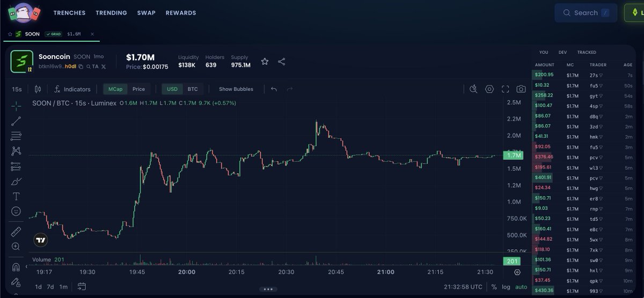
Task: Open the REWARDS nav item
Action: pos(181,13)
